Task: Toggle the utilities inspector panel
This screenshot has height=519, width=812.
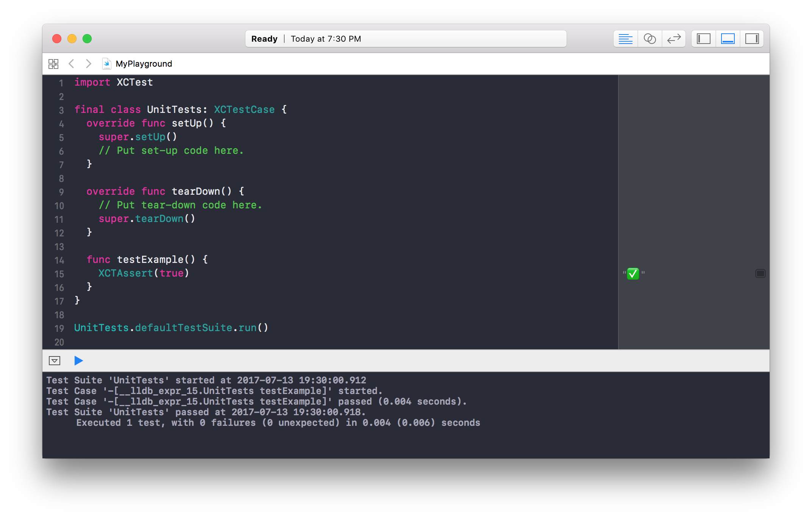Action: [752, 39]
